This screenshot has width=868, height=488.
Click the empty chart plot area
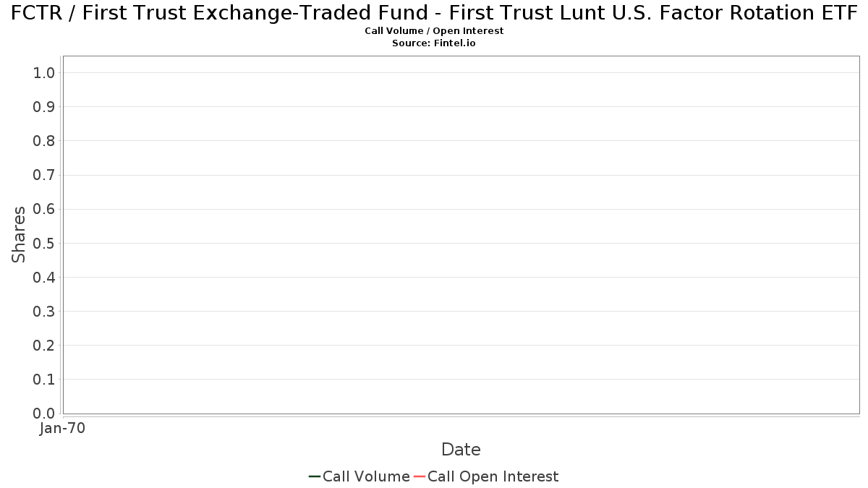[461, 235]
